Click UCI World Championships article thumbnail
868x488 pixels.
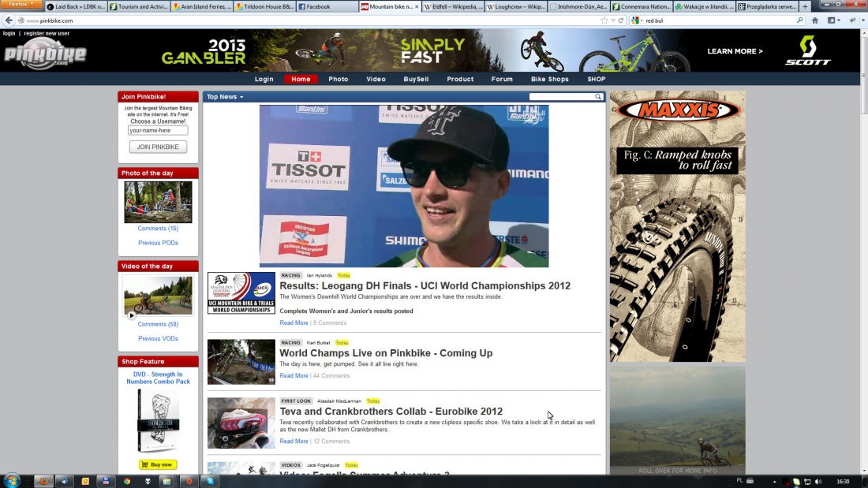[241, 292]
